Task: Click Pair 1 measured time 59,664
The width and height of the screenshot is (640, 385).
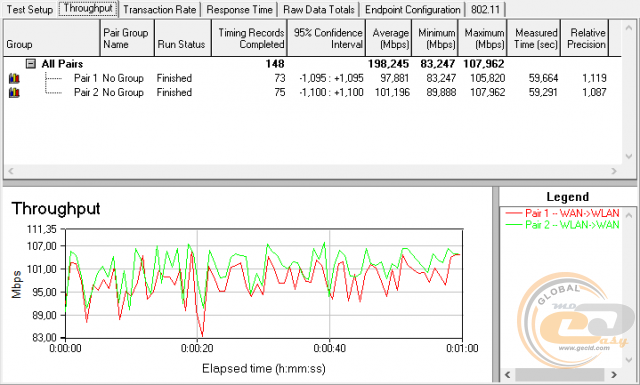Action: 543,78
